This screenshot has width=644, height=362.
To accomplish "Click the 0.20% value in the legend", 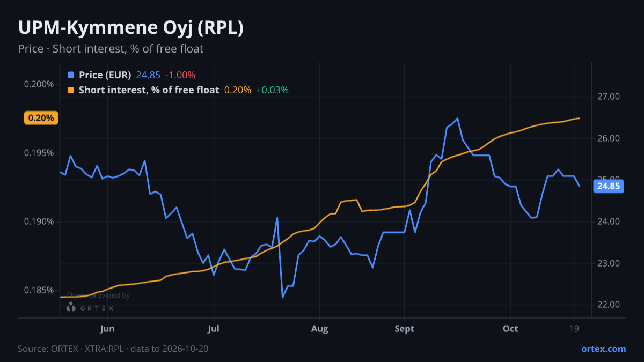I will pyautogui.click(x=238, y=90).
